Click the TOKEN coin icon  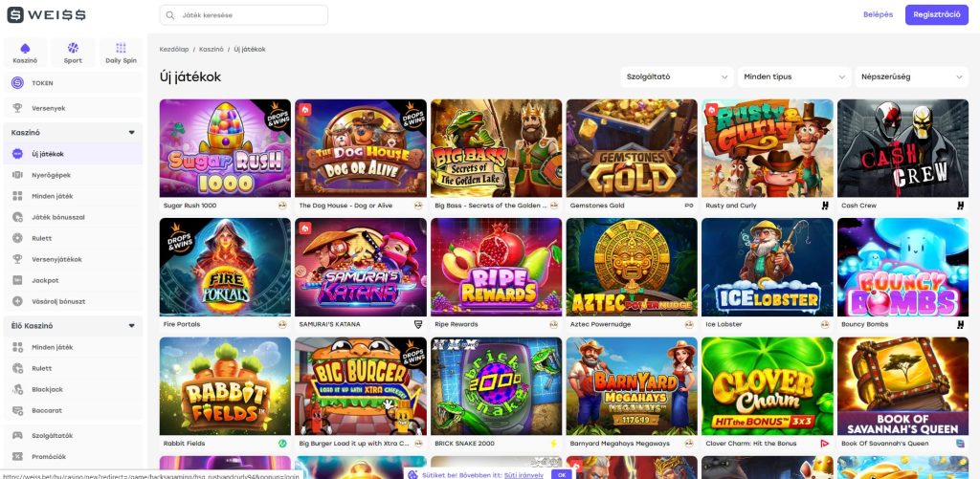coord(18,83)
